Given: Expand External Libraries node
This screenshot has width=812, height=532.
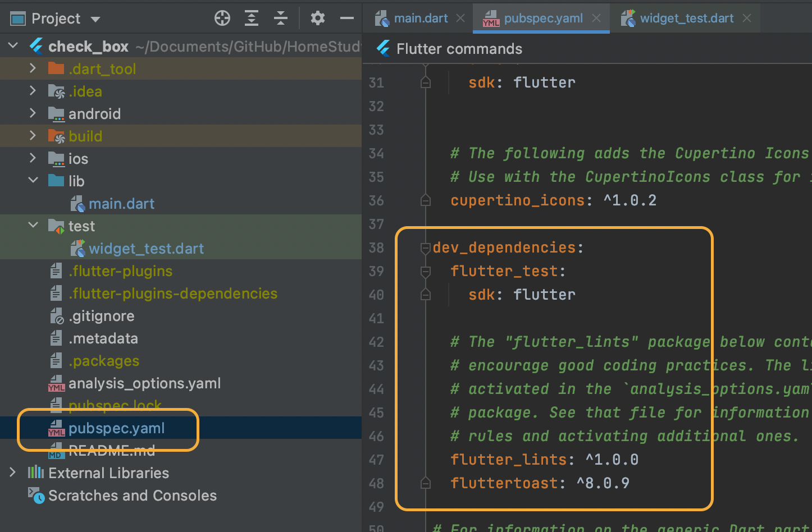Looking at the screenshot, I should (x=12, y=473).
